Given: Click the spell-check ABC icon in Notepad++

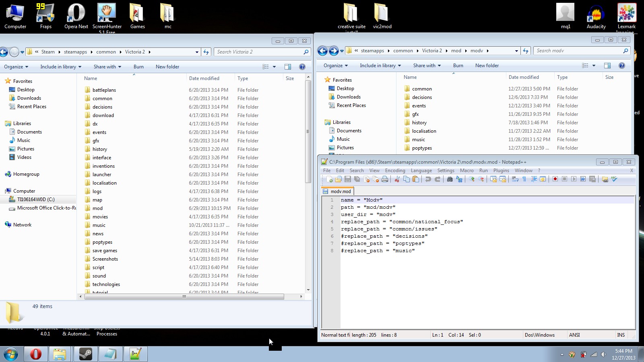Looking at the screenshot, I should (614, 179).
